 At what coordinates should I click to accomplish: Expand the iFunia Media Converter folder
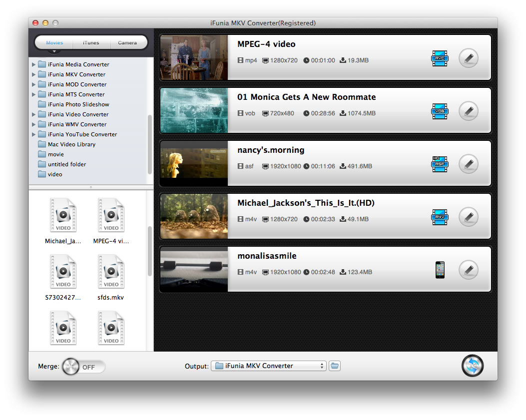pos(33,64)
